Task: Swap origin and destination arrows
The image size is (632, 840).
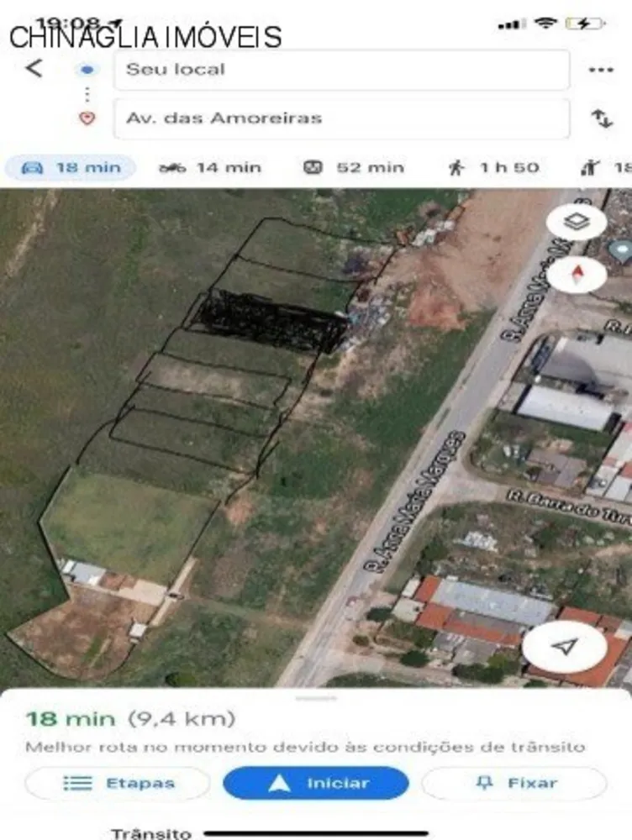Action: point(602,118)
